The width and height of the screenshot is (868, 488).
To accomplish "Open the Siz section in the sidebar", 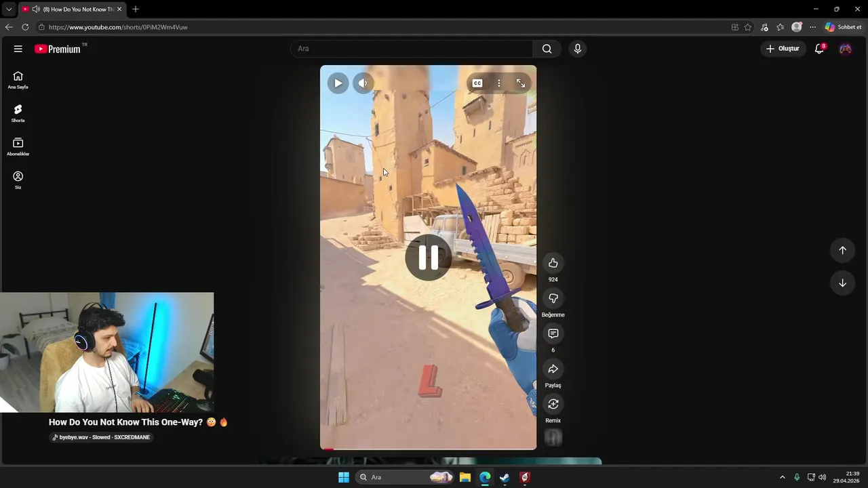I will point(18,180).
